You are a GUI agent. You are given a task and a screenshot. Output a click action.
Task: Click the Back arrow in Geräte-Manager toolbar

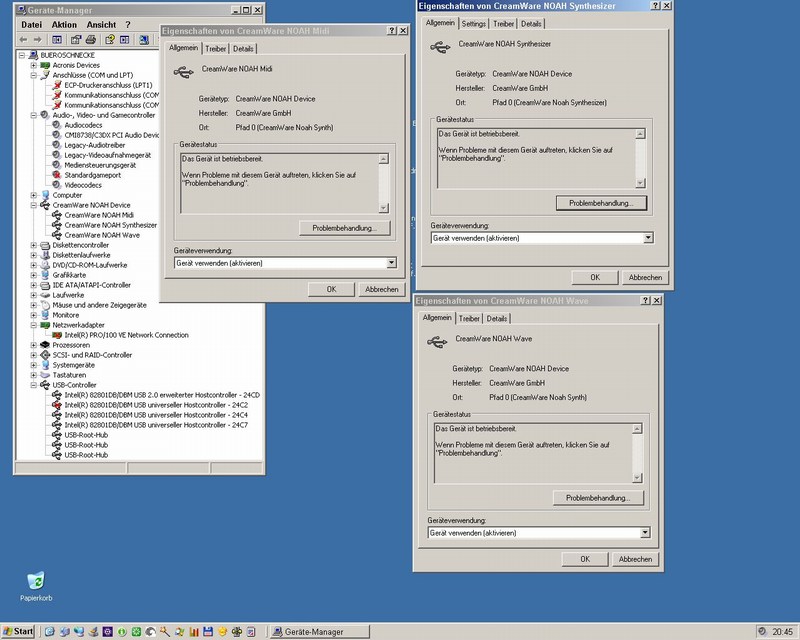[x=23, y=40]
